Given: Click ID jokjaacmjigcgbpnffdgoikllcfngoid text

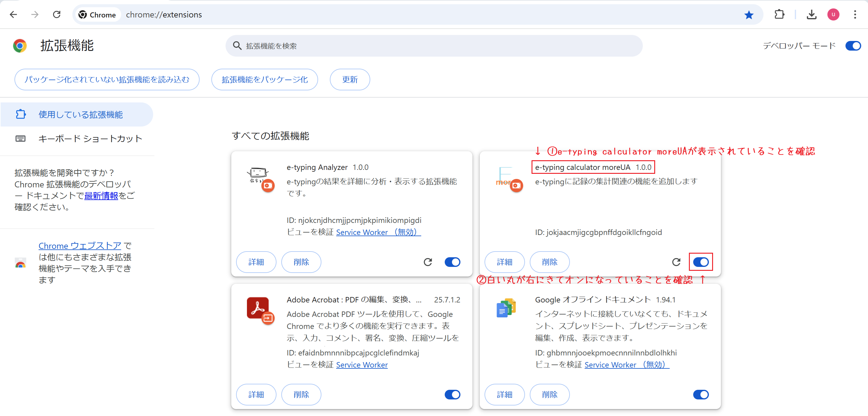Looking at the screenshot, I should 598,232.
